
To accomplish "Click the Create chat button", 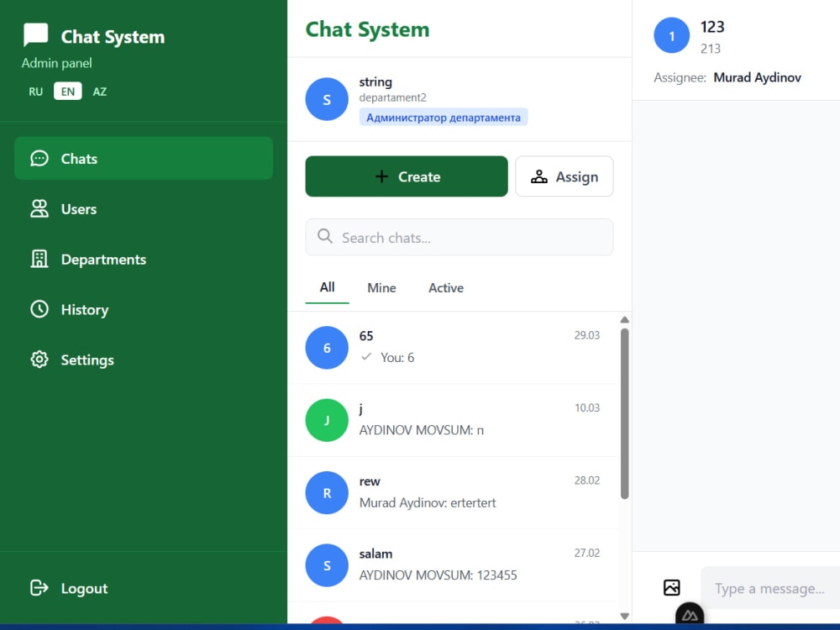I will point(407,176).
